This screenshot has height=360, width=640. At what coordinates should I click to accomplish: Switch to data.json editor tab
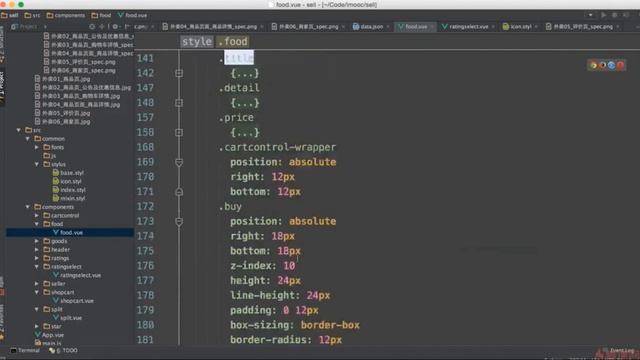coord(368,27)
